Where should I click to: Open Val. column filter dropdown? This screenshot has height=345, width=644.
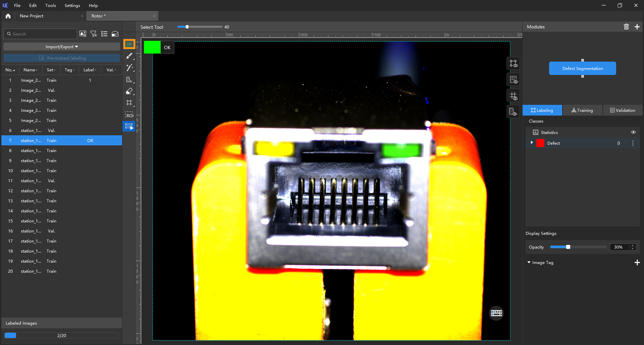coord(115,70)
